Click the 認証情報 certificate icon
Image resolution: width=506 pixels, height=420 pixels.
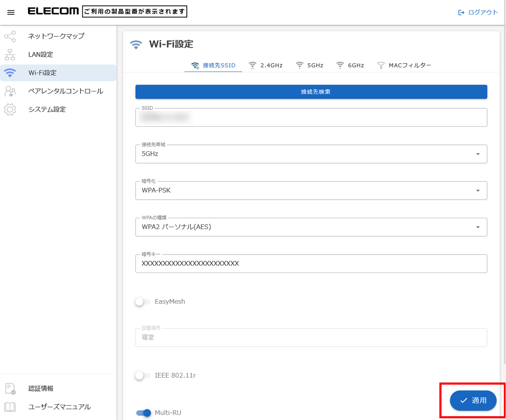(10, 388)
